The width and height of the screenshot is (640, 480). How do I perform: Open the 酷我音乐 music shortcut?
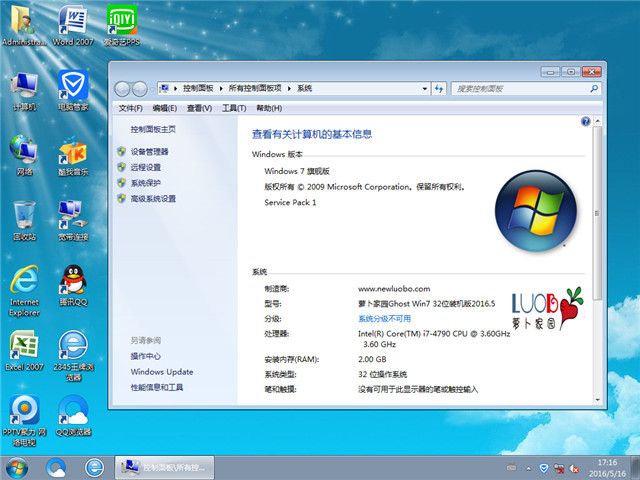coord(73,156)
